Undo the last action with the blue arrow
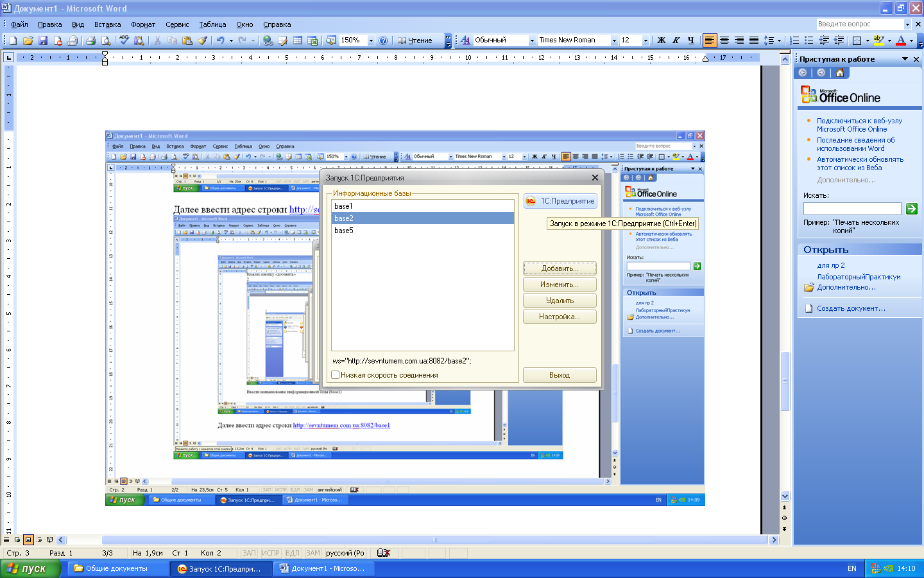This screenshot has height=578, width=924. [x=220, y=40]
